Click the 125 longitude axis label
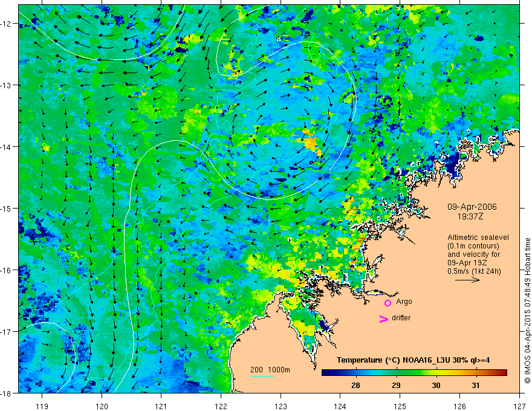The image size is (532, 411). pos(400,406)
